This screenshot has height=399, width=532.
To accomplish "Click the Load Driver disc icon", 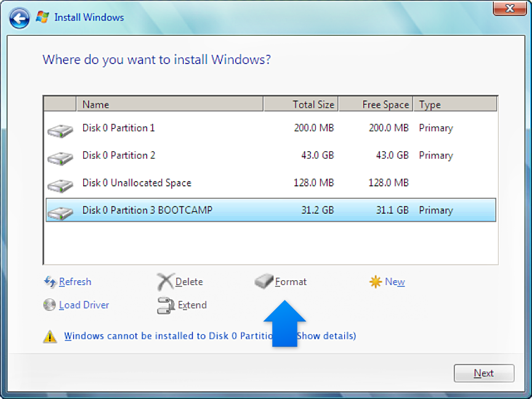I will (x=49, y=305).
